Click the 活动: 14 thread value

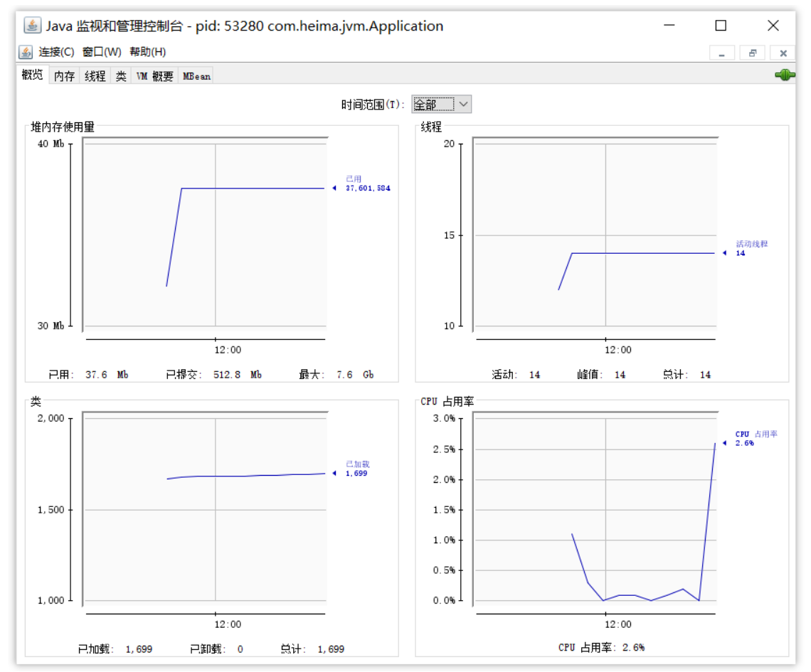pyautogui.click(x=516, y=375)
